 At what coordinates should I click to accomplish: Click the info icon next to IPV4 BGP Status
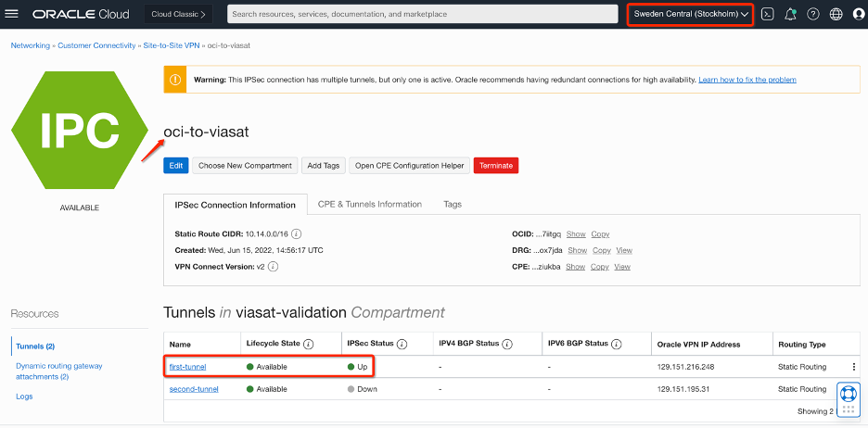click(x=506, y=344)
